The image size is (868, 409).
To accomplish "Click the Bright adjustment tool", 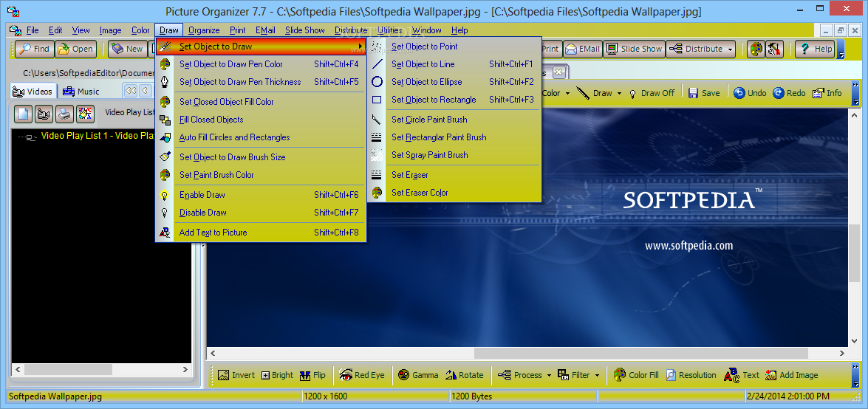I will coord(277,375).
